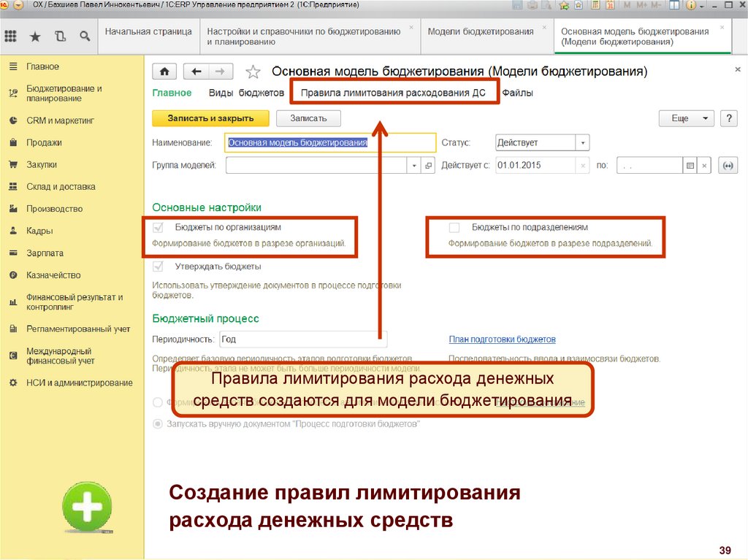748x560 pixels.
Task: Close the Модели бюджетирования tab
Action: click(x=544, y=28)
